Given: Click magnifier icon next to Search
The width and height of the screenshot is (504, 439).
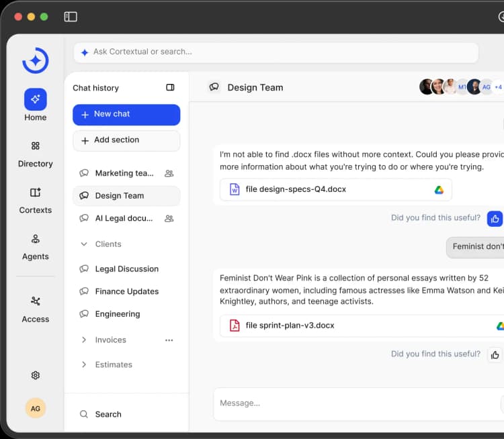Looking at the screenshot, I should pos(84,414).
